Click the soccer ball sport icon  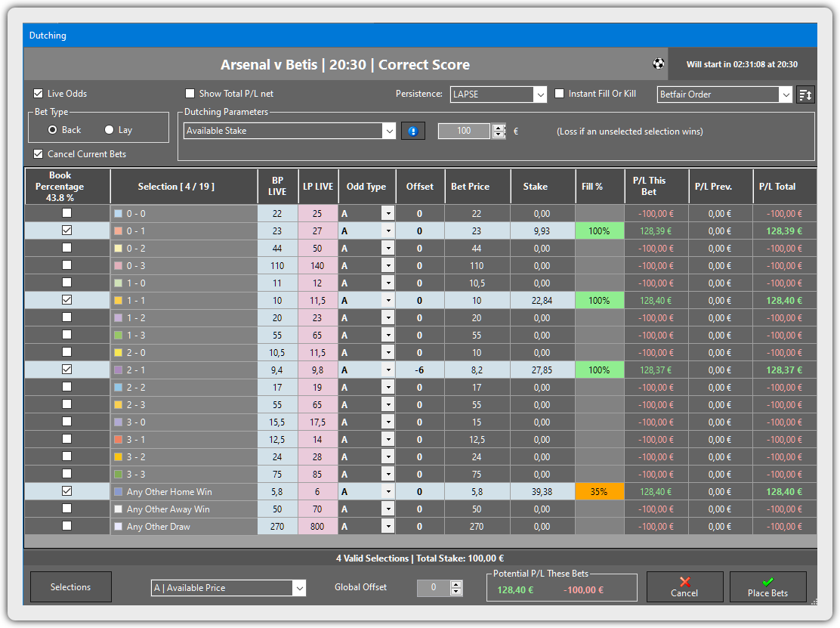tap(659, 63)
